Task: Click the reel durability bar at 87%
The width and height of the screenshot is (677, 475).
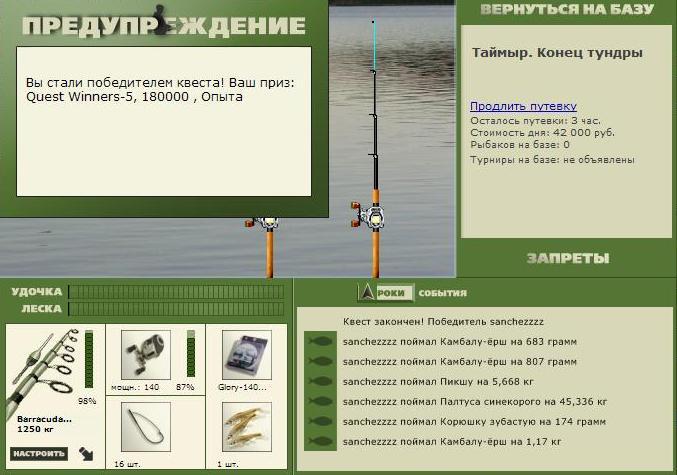Action: point(191,354)
